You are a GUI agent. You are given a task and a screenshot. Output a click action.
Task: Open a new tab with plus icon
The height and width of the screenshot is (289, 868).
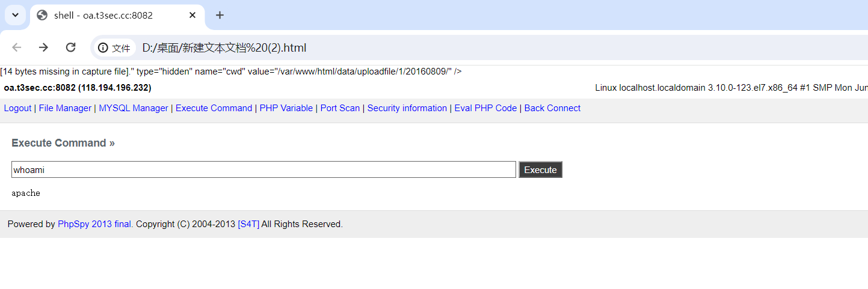(220, 15)
